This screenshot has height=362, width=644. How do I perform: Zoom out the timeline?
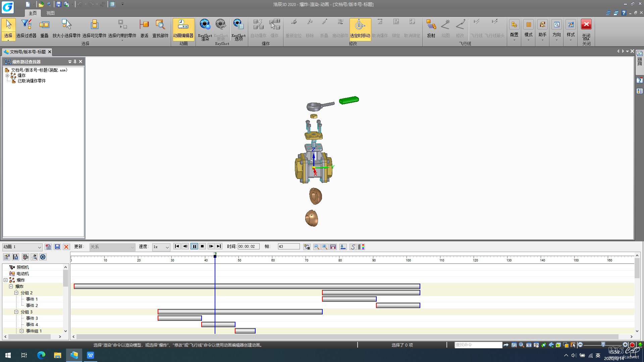pyautogui.click(x=316, y=247)
